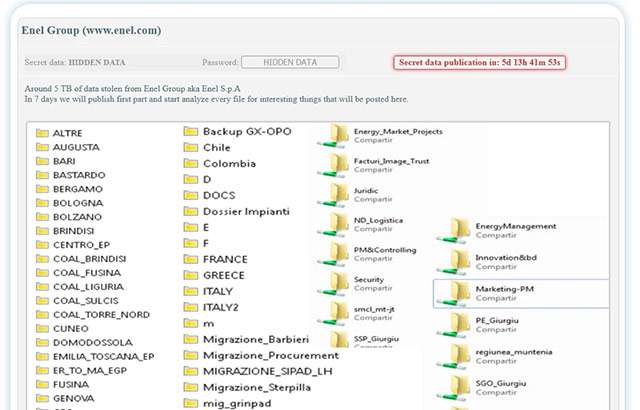Select the Migrazione_Barbieri folder name
640x410 pixels.
point(256,339)
